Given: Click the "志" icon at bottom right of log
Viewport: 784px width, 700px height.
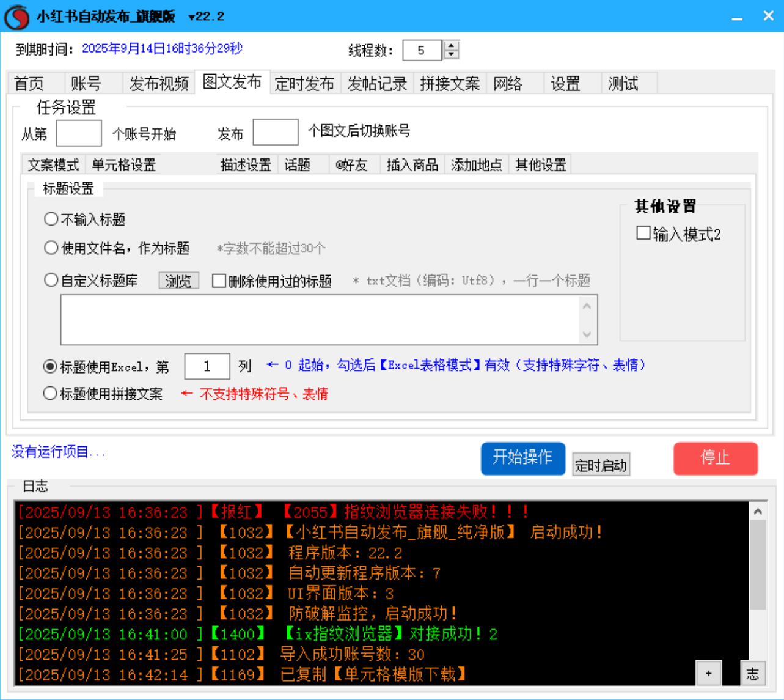Looking at the screenshot, I should 753,672.
